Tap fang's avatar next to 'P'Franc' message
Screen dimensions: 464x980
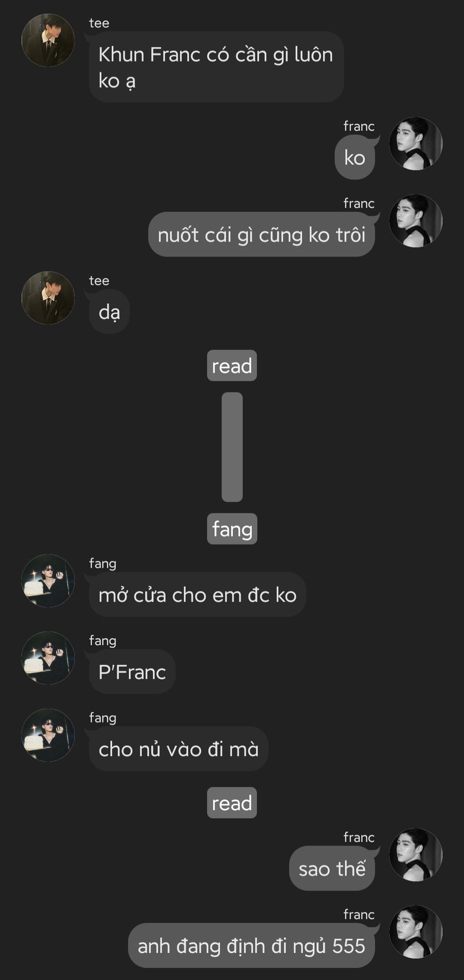coord(48,658)
